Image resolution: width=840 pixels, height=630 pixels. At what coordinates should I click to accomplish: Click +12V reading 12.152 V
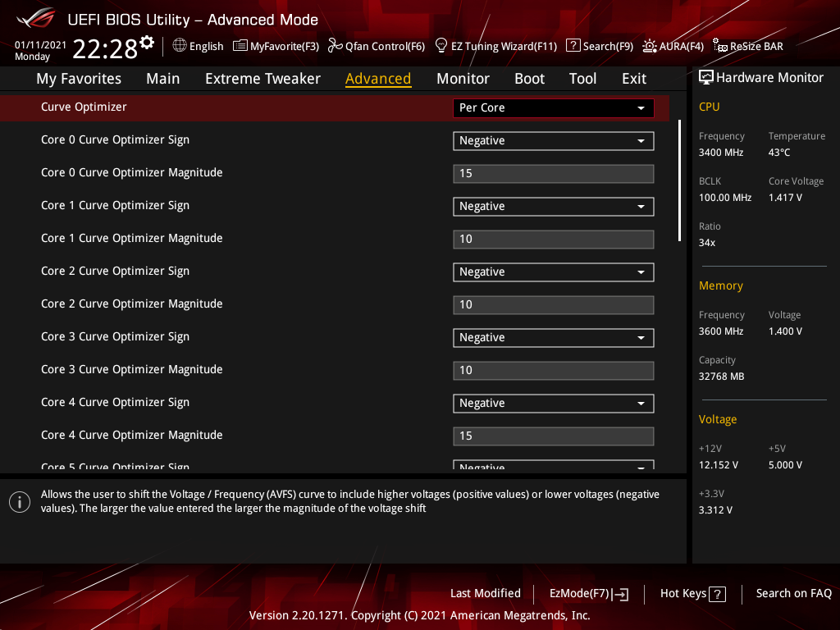point(719,465)
